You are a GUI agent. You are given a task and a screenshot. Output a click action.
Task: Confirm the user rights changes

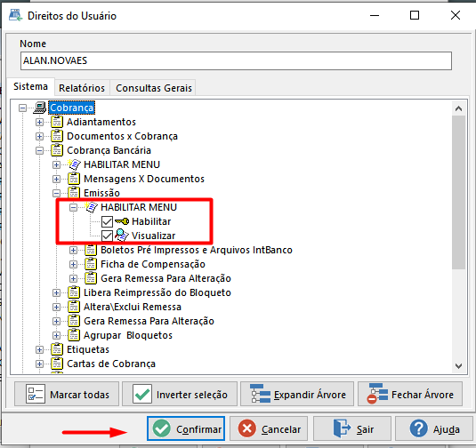(x=186, y=428)
